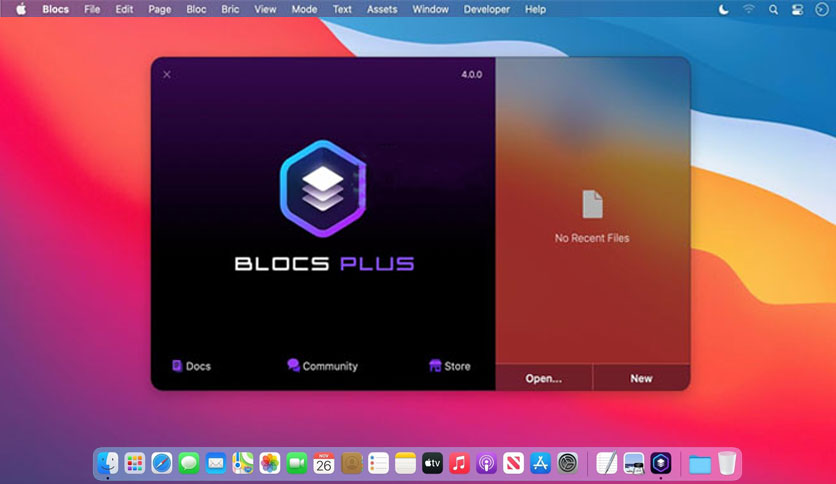Viewport: 836px width, 484px height.
Task: Open TextEdit from the Dock
Action: coord(607,463)
